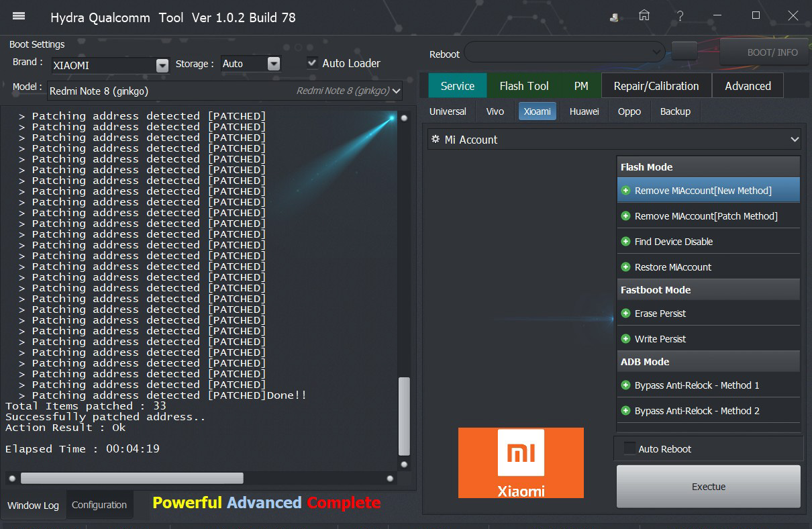Click the home icon in title bar
Screen dimensions: 812x529
pyautogui.click(x=644, y=16)
